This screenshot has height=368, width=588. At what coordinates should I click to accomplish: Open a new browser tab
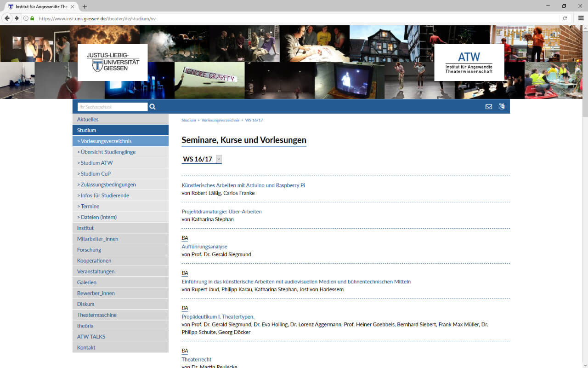85,6
